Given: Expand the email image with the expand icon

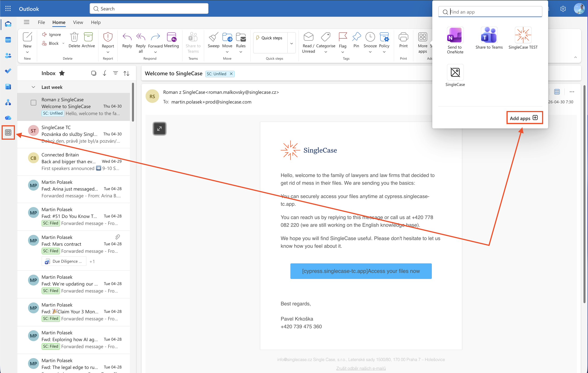Looking at the screenshot, I should coord(160,129).
